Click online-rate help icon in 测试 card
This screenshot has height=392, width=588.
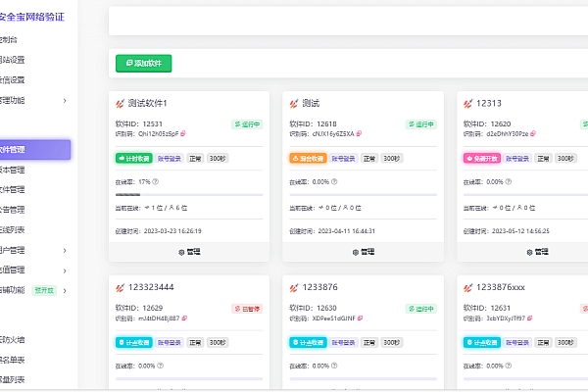tap(334, 181)
